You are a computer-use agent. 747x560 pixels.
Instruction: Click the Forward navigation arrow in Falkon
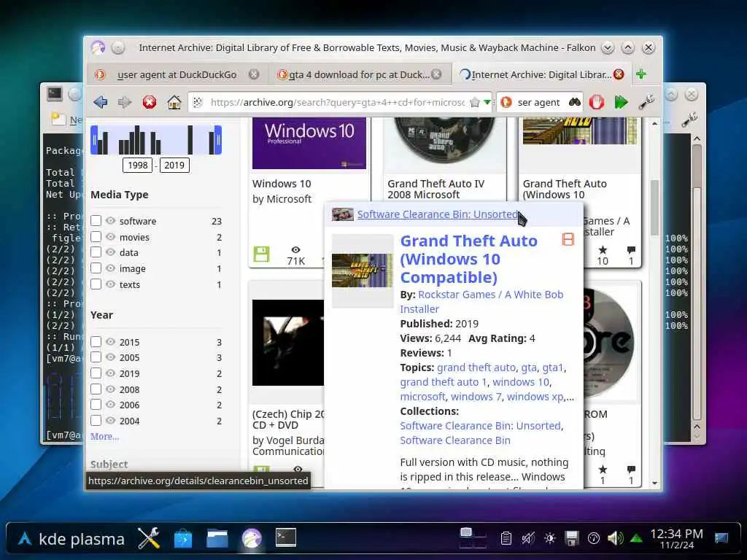pos(125,102)
